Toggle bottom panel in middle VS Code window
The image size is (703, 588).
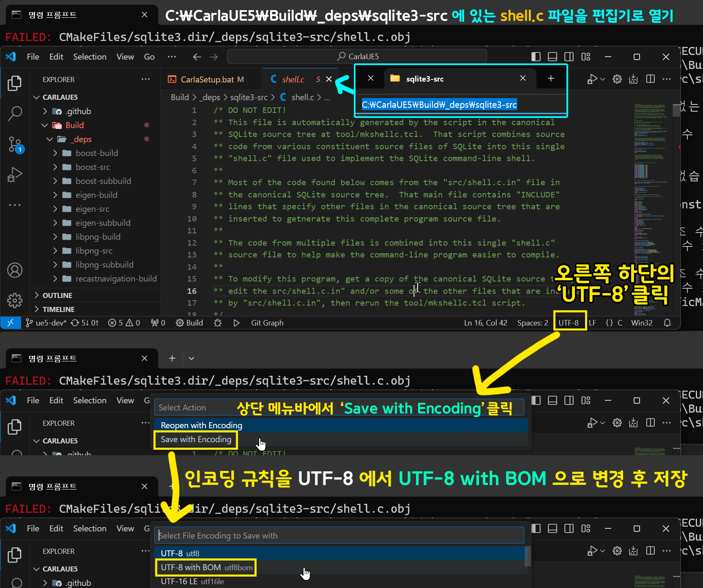click(553, 400)
